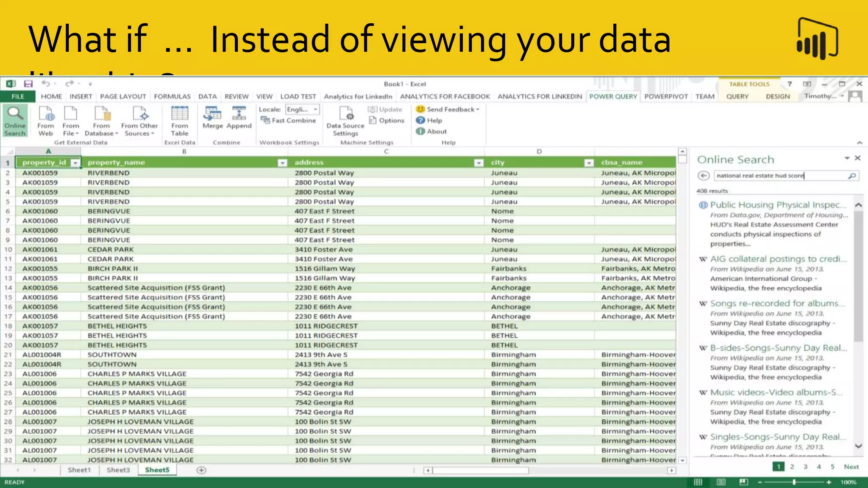This screenshot has width=868, height=488.
Task: Open Songs re-recorded for albums result
Action: pyautogui.click(x=777, y=303)
